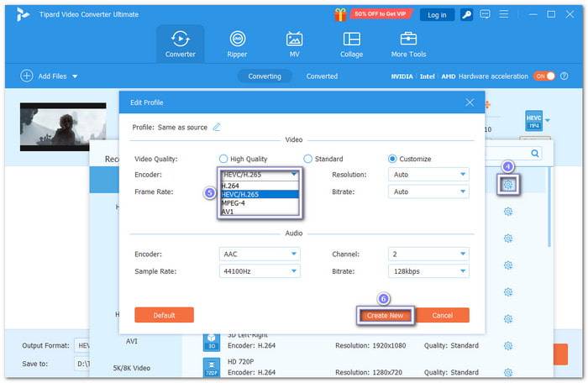Edit the profile name pencil icon
This screenshot has height=383, width=588.
(x=217, y=127)
